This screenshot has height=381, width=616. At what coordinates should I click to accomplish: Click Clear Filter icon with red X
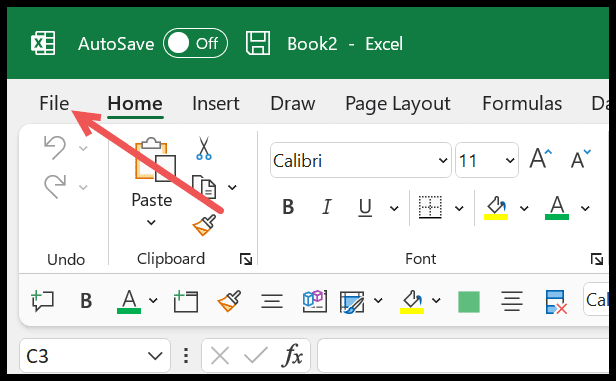556,302
